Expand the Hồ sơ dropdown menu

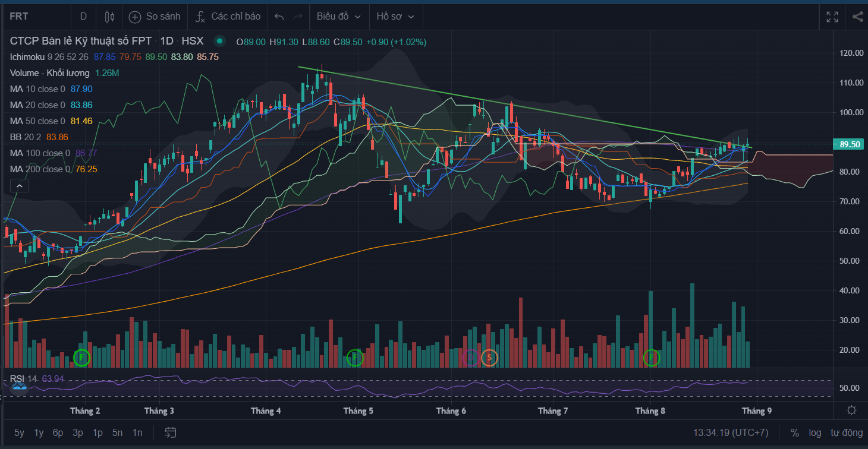click(x=395, y=17)
